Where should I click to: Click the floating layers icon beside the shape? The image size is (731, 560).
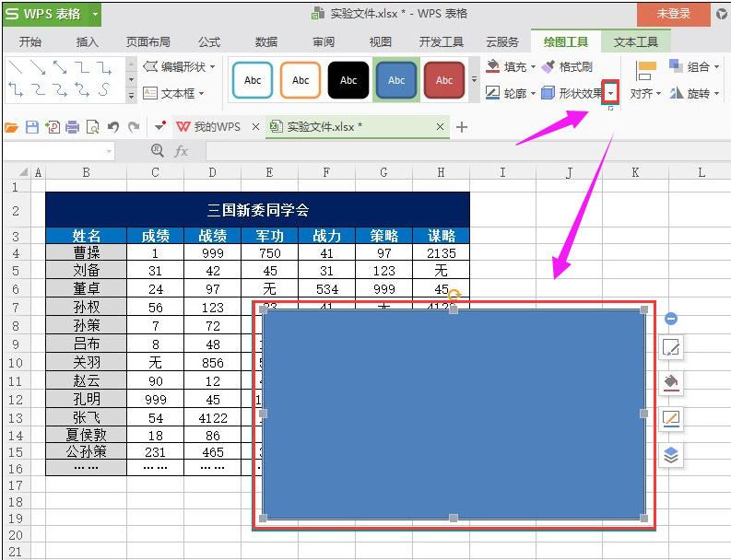[x=671, y=454]
